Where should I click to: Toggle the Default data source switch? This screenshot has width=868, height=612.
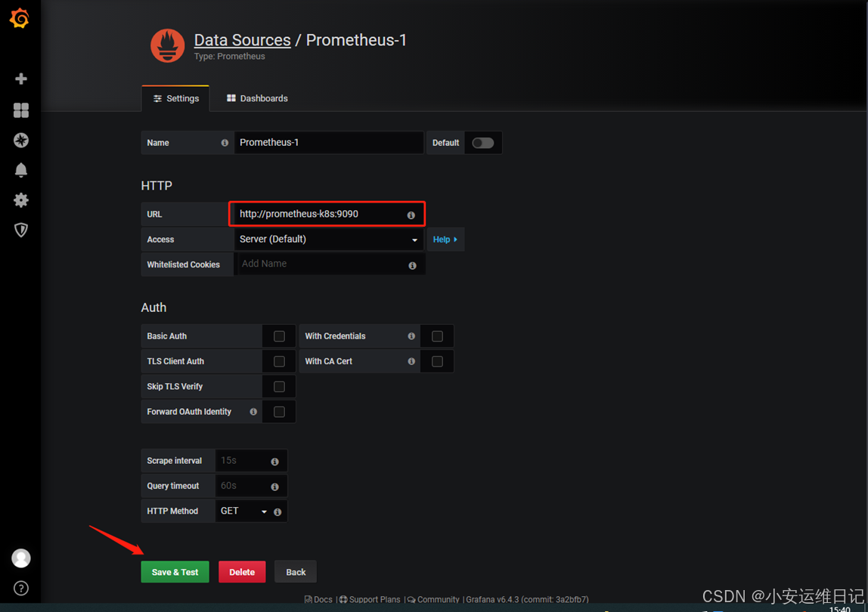point(482,143)
